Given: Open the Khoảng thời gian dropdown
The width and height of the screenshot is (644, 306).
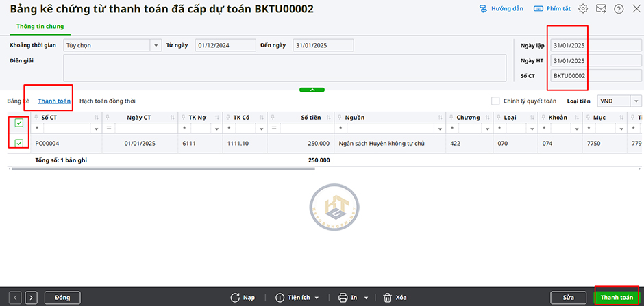Looking at the screenshot, I should pos(156,45).
